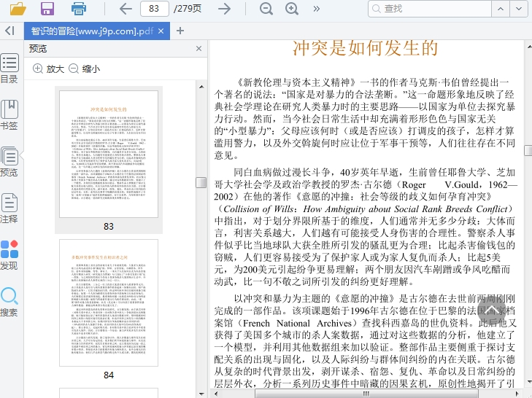Screen dimensions: 532x398
Task: Click the print icon in toolbar
Action: pos(79,9)
